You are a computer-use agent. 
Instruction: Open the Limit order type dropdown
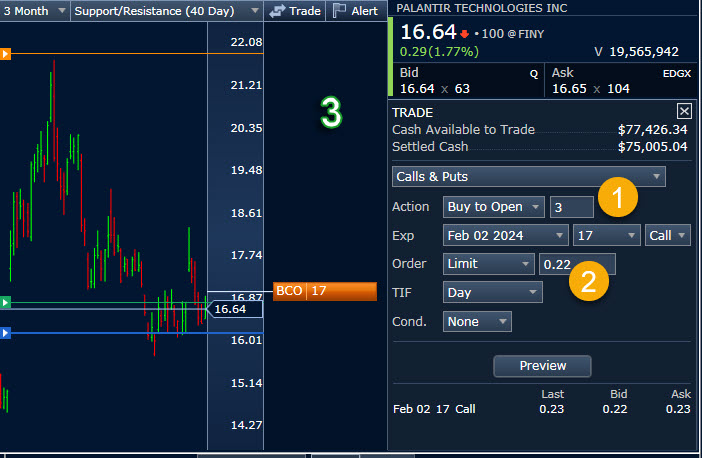488,264
